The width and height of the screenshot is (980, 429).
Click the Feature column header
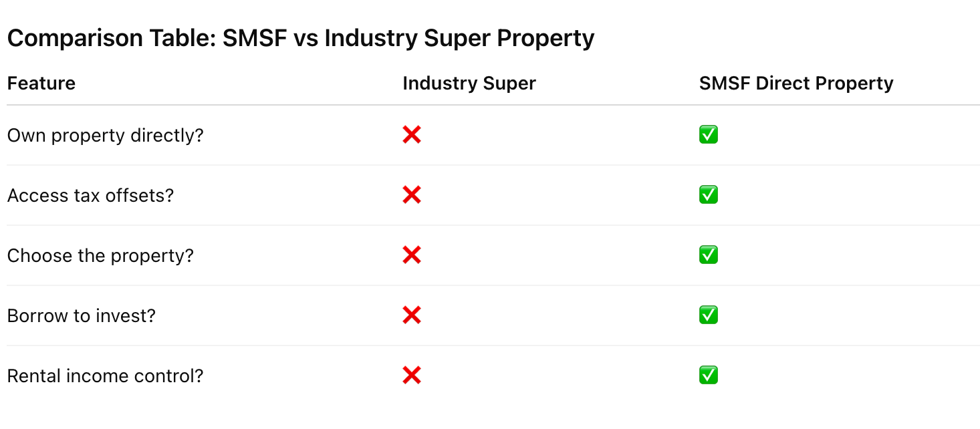(41, 84)
